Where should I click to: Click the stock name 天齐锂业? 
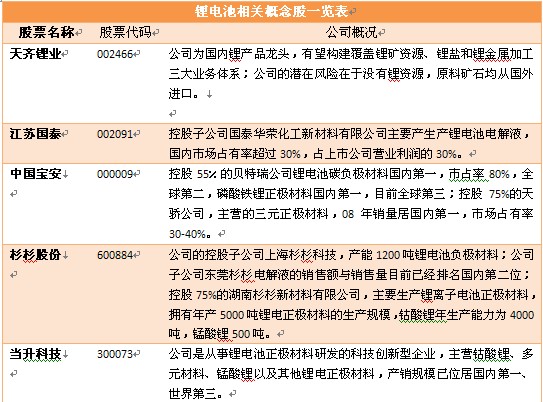tap(35, 54)
